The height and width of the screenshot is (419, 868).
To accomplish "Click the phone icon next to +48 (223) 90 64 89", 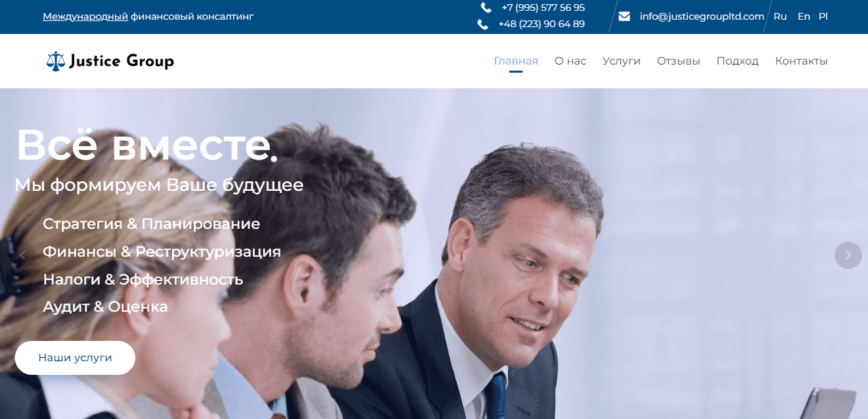I will click(x=485, y=24).
